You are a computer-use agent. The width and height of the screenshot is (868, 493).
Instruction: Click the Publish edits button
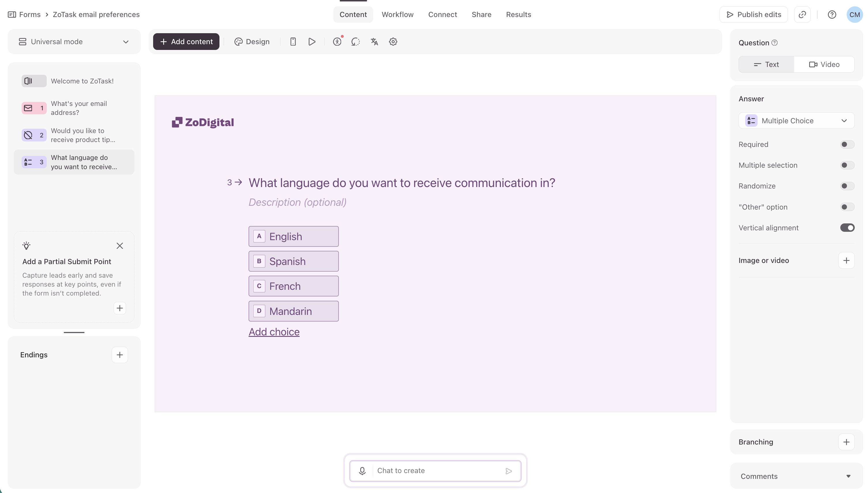(x=753, y=14)
